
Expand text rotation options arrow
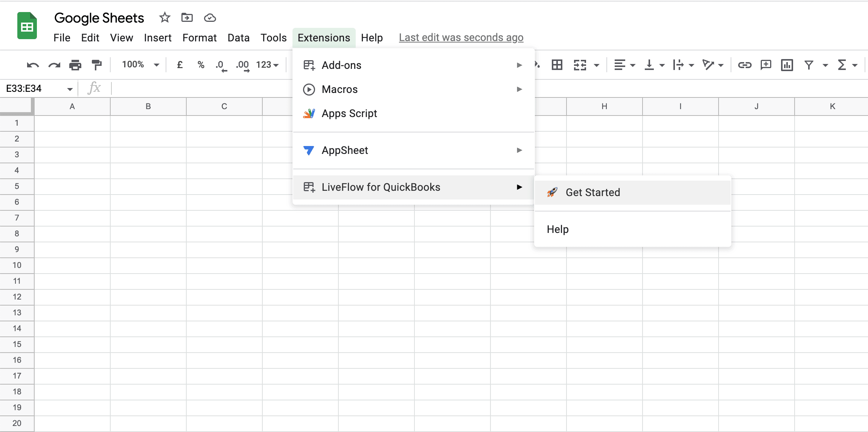721,65
